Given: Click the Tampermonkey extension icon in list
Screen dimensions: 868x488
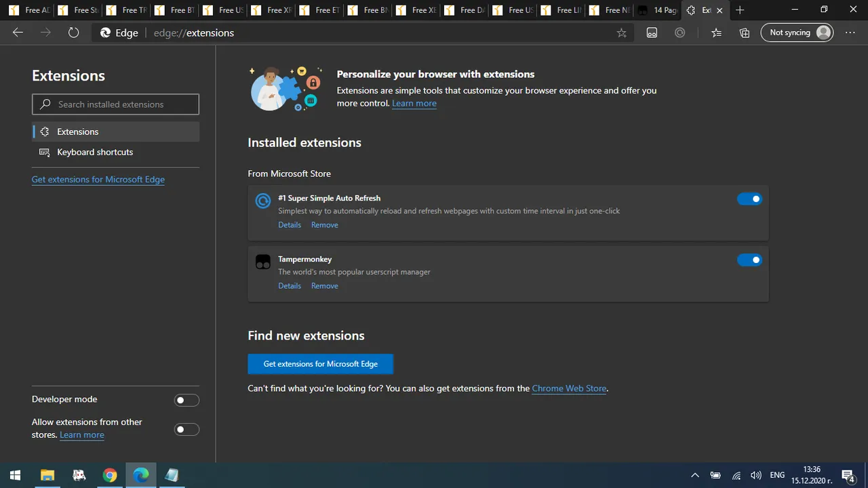Looking at the screenshot, I should coord(263,262).
